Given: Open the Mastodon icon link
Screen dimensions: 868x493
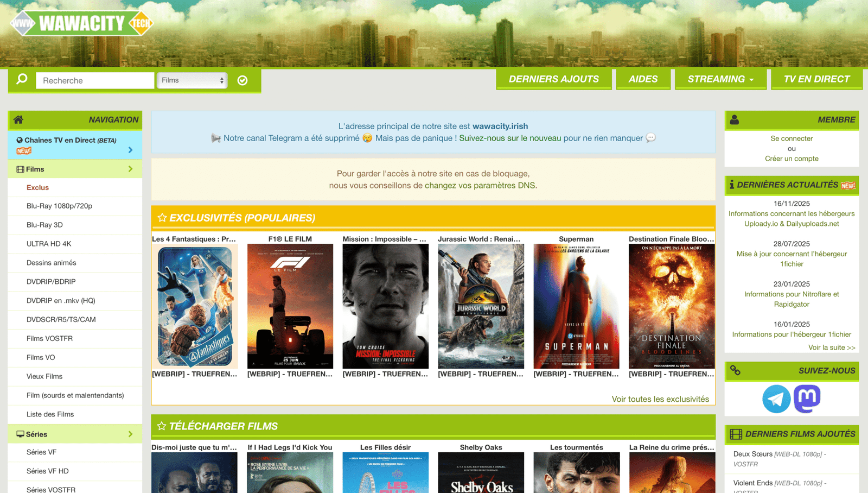Looking at the screenshot, I should [807, 399].
